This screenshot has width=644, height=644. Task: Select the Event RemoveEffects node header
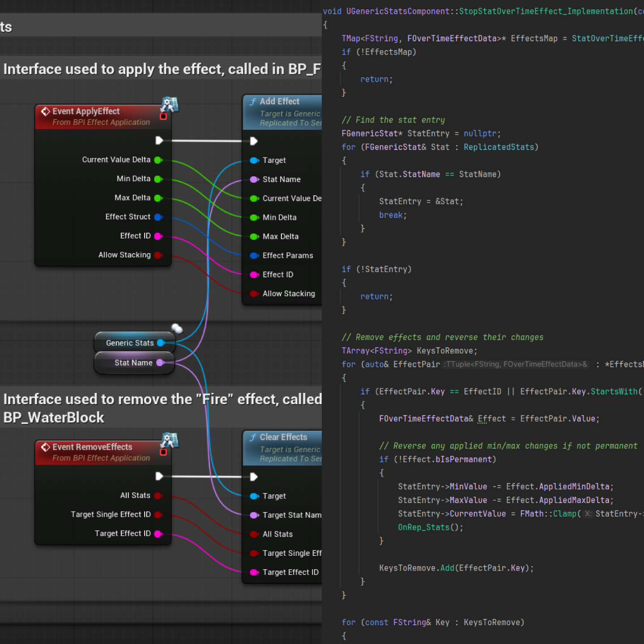point(92,447)
